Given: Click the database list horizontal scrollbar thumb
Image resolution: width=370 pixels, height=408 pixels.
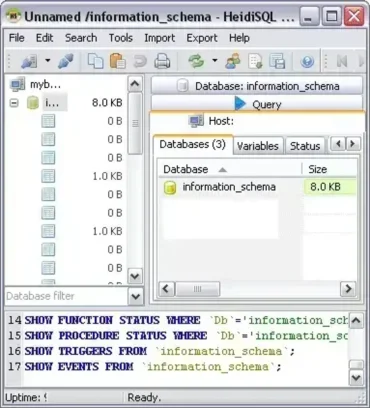Looking at the screenshot, I should [x=197, y=289].
